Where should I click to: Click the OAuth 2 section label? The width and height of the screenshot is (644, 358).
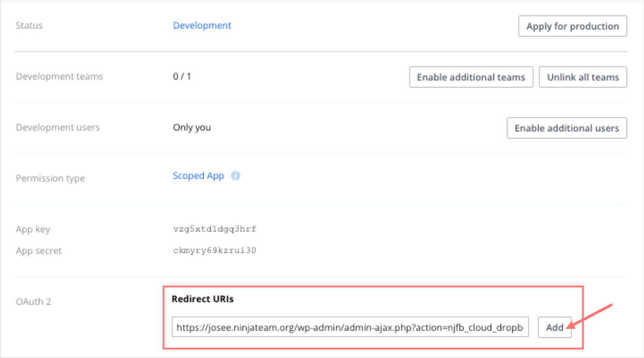coord(33,302)
